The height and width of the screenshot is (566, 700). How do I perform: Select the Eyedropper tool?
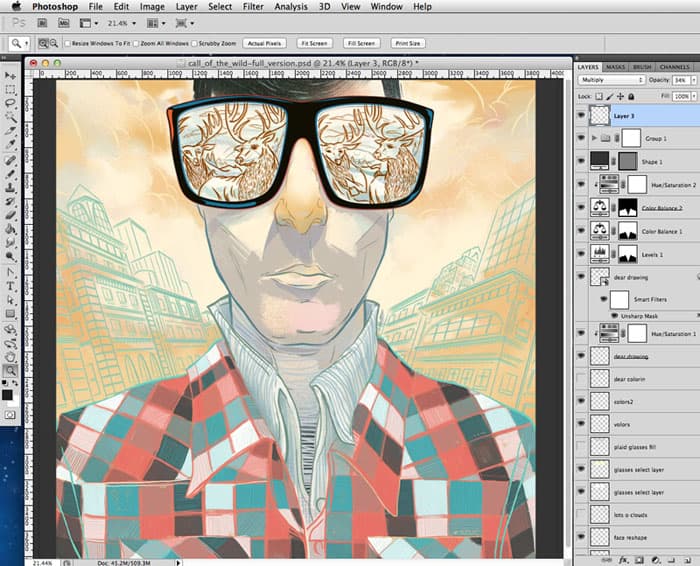(x=10, y=145)
